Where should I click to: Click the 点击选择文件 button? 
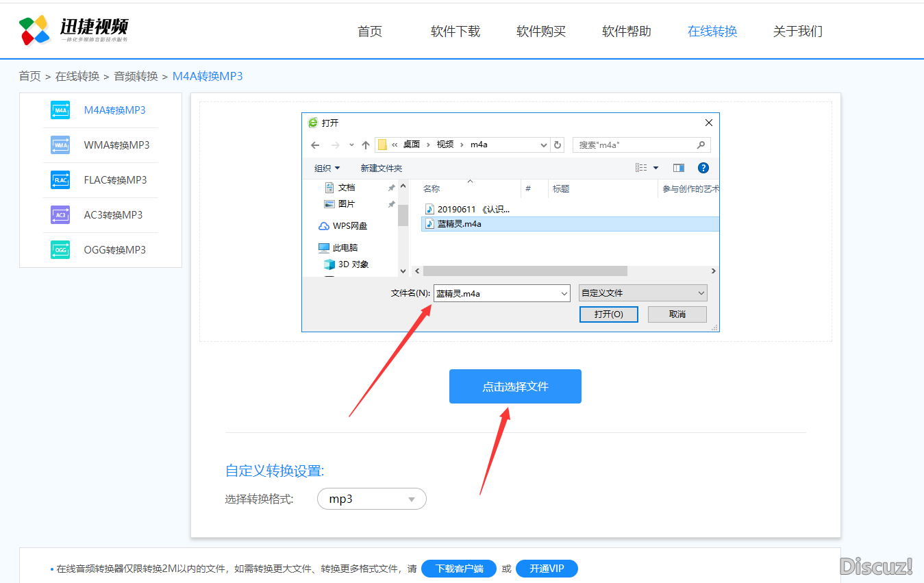tap(515, 386)
